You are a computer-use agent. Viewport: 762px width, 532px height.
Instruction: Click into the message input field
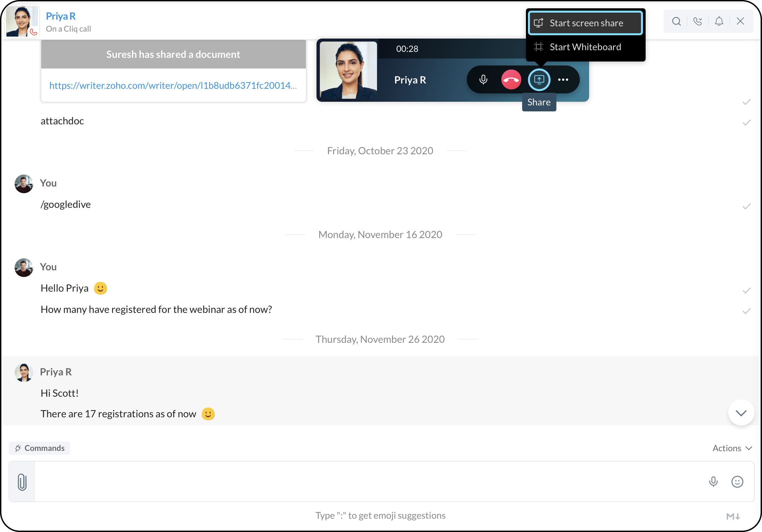(x=369, y=481)
